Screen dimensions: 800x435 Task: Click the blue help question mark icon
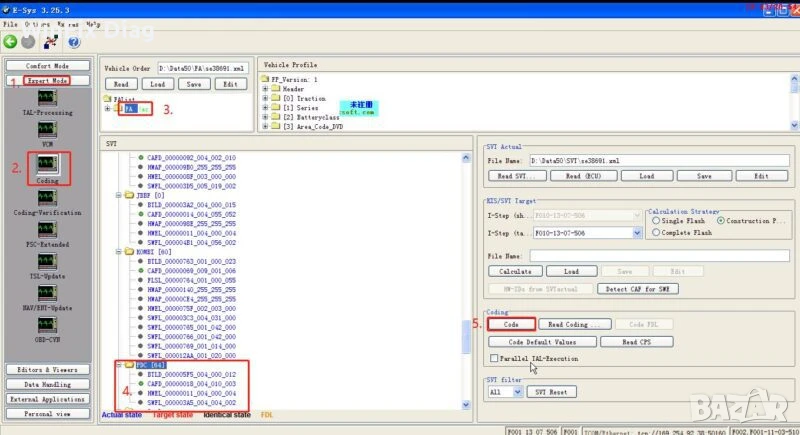73,42
